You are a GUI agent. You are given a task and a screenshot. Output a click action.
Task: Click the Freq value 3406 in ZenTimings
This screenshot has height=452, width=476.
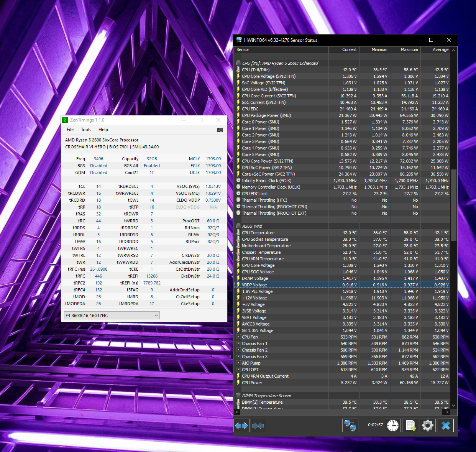(98, 159)
